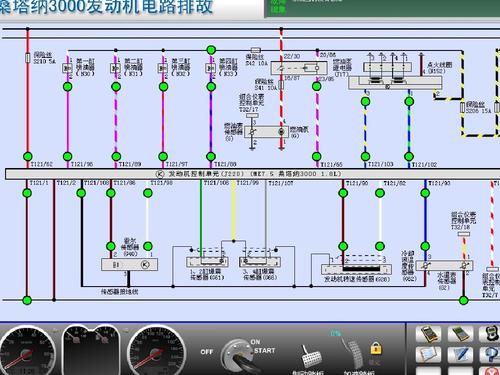Select fuse S208 15A symbol
Image resolution: width=500 pixels, height=375 pixels.
[463, 107]
